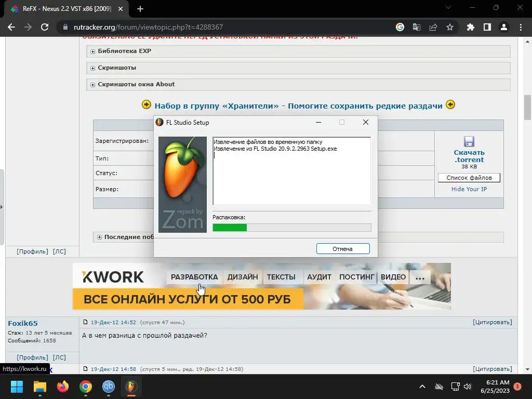Share this page via share icon
This screenshot has height=399, width=532.
point(433,27)
